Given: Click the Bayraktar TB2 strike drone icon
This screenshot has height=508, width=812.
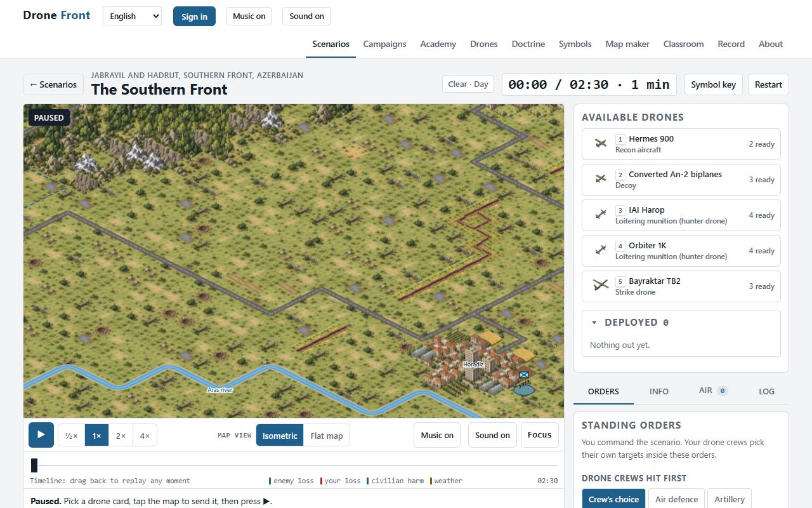Looking at the screenshot, I should 601,286.
